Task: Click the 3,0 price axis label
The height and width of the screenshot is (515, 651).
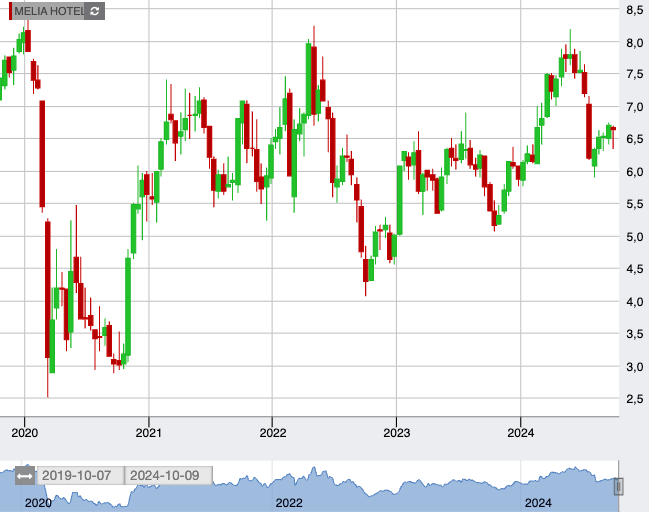Action: (x=634, y=367)
